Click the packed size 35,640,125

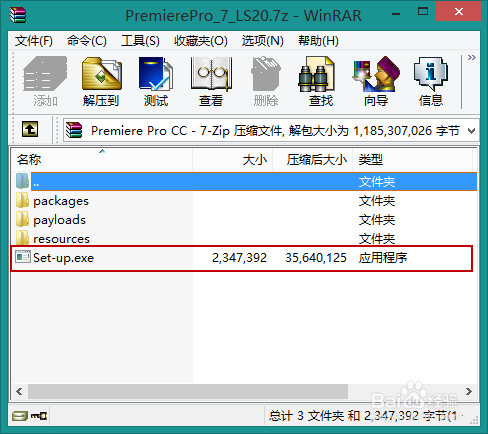(316, 258)
